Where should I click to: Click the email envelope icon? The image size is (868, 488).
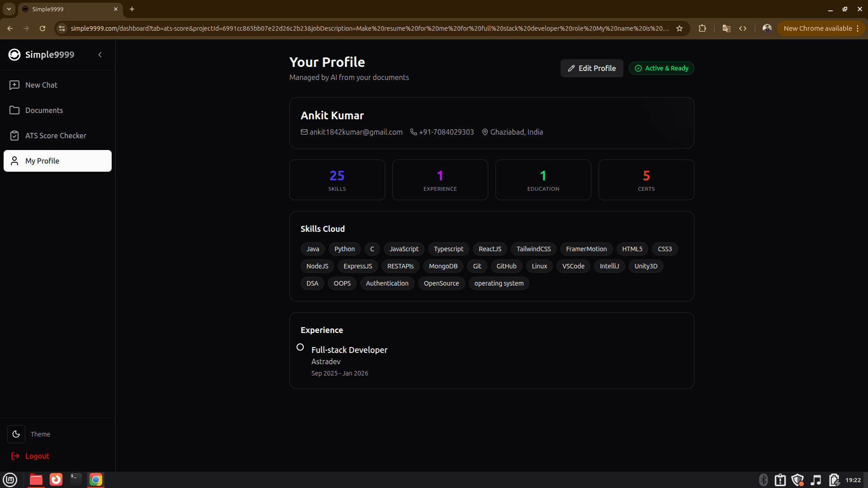click(x=304, y=132)
